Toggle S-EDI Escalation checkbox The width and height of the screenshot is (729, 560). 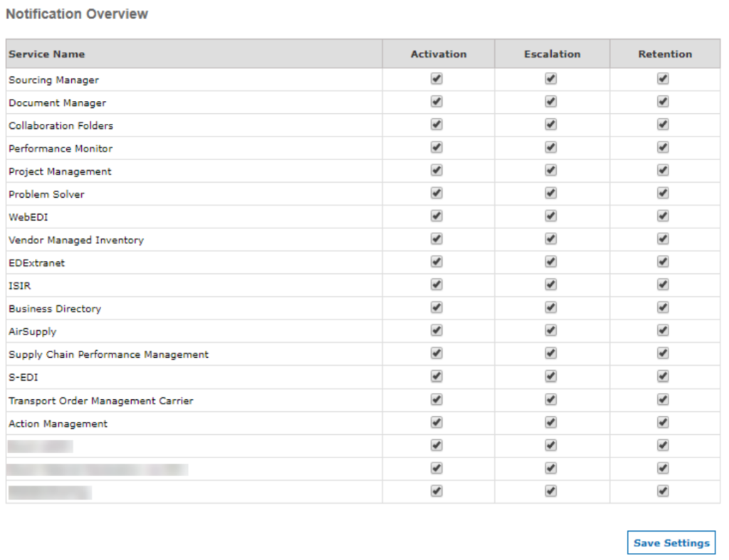[x=550, y=376]
